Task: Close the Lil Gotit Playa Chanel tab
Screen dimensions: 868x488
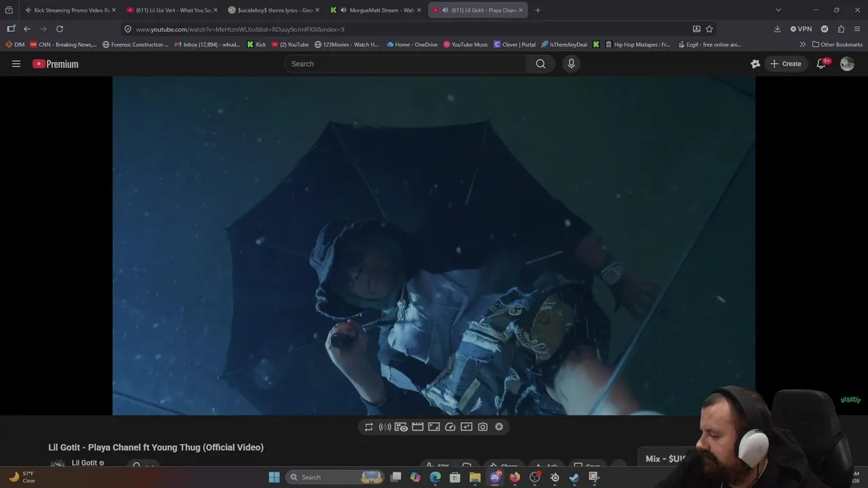Action: [x=521, y=10]
